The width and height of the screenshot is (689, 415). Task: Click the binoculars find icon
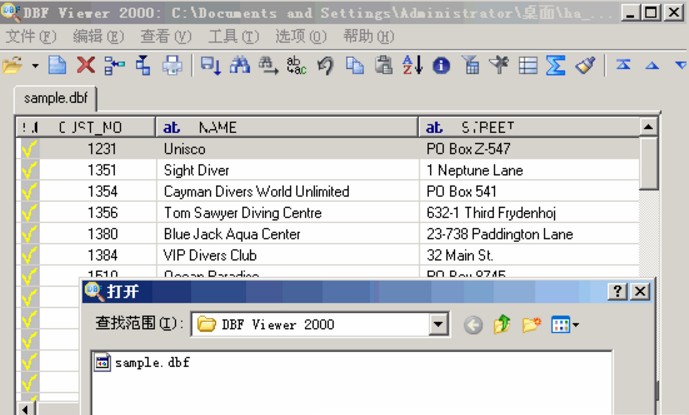click(x=240, y=66)
